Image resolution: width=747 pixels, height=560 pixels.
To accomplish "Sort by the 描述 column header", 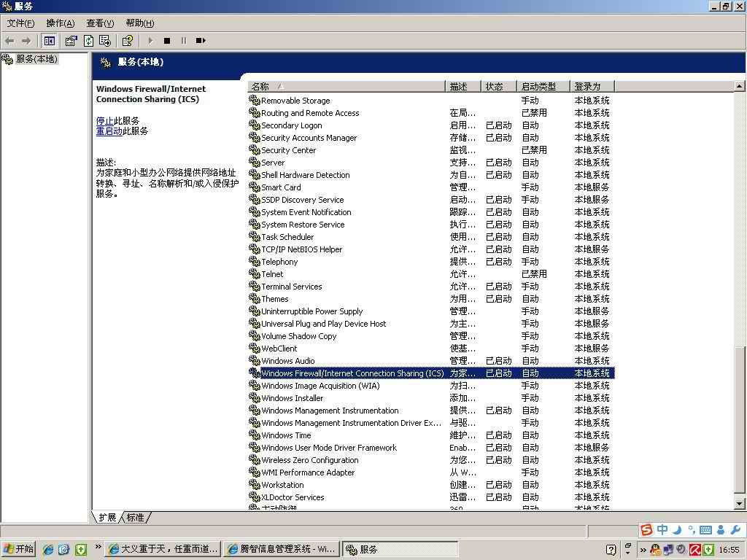I will (463, 86).
